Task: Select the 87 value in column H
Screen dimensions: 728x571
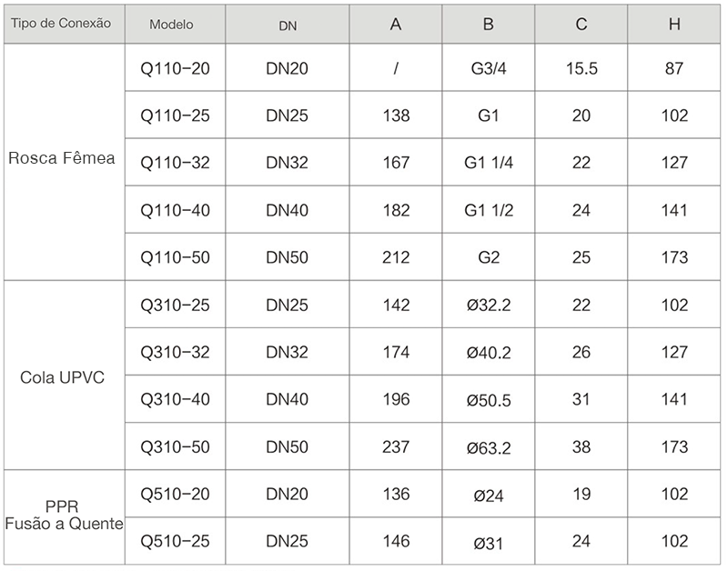Action: tap(674, 67)
